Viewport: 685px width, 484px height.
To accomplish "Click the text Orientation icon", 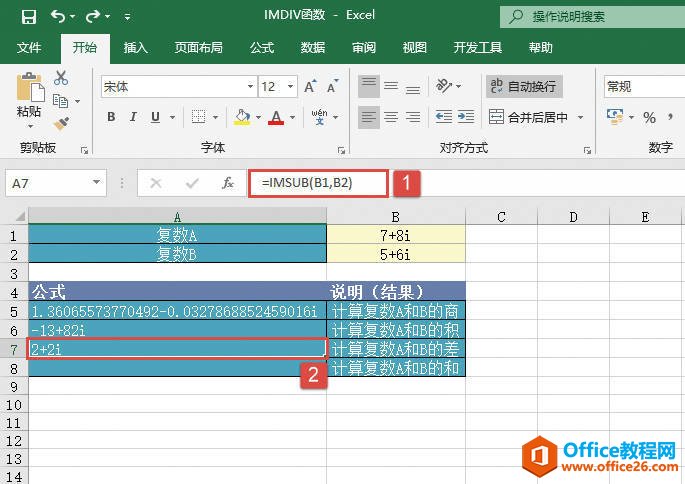I will (444, 86).
